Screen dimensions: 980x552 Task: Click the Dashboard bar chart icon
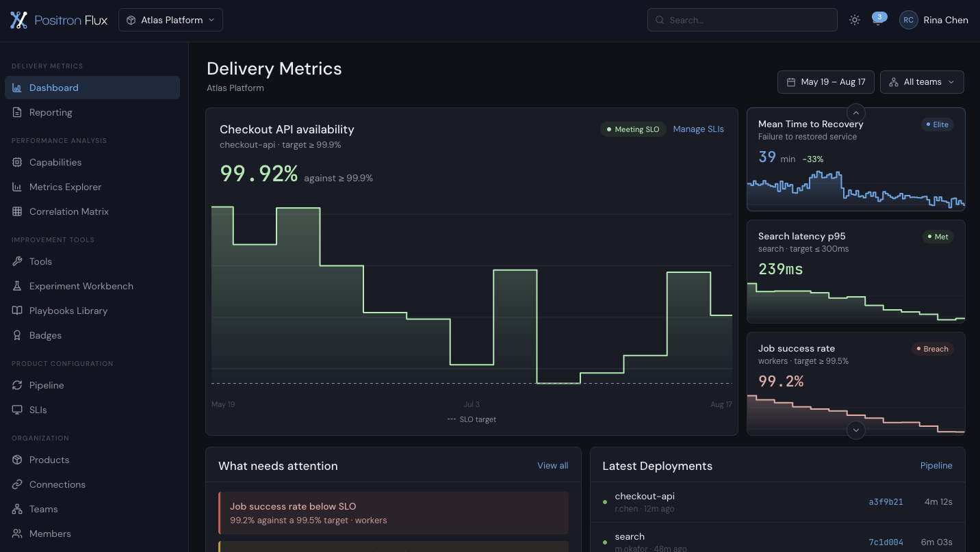(x=17, y=88)
